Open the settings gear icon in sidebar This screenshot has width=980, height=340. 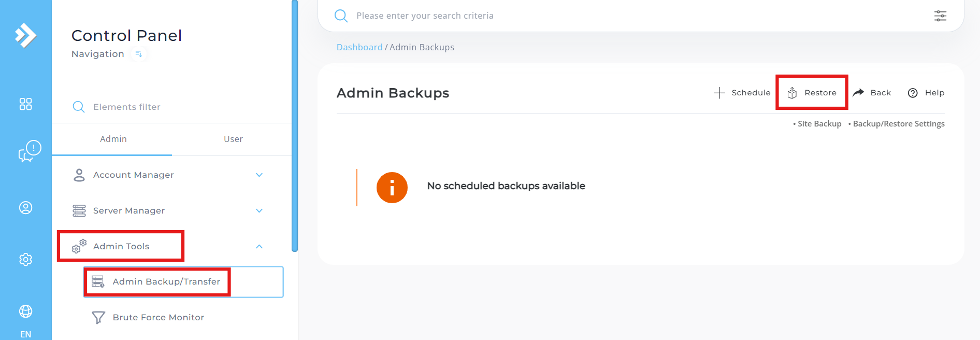25,259
